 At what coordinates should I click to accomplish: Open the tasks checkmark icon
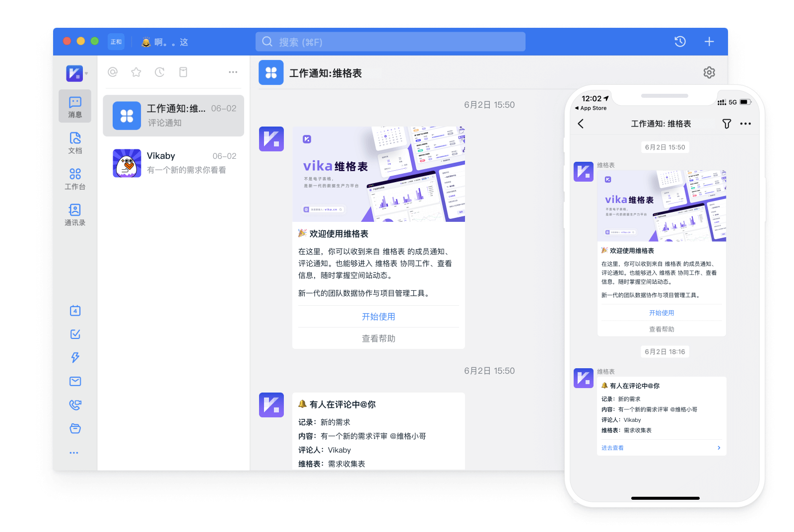(75, 334)
